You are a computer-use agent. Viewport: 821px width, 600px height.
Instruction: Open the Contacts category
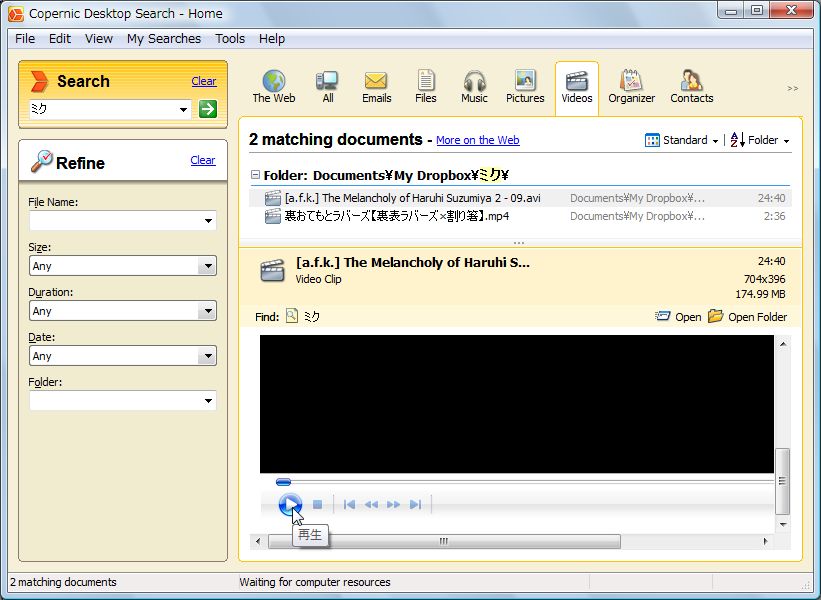pyautogui.click(x=692, y=87)
